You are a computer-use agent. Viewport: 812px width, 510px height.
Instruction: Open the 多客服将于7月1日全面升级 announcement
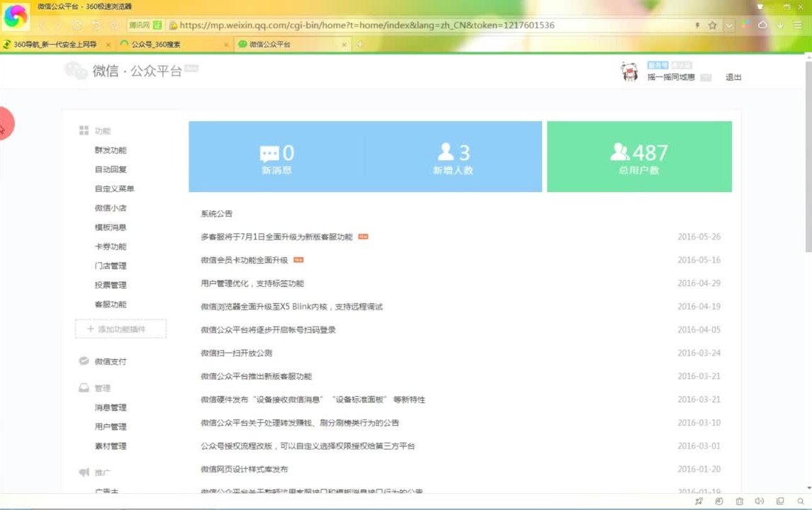click(x=276, y=237)
